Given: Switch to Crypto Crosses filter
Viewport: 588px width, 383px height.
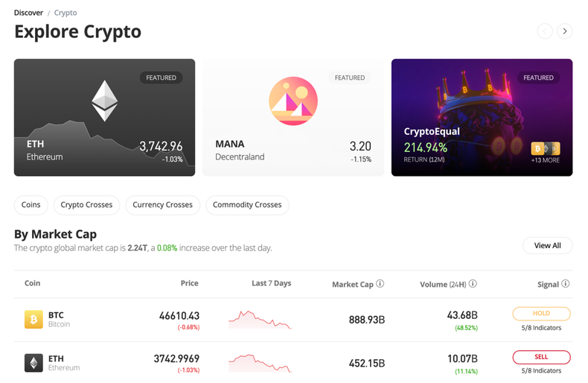Looking at the screenshot, I should point(86,205).
